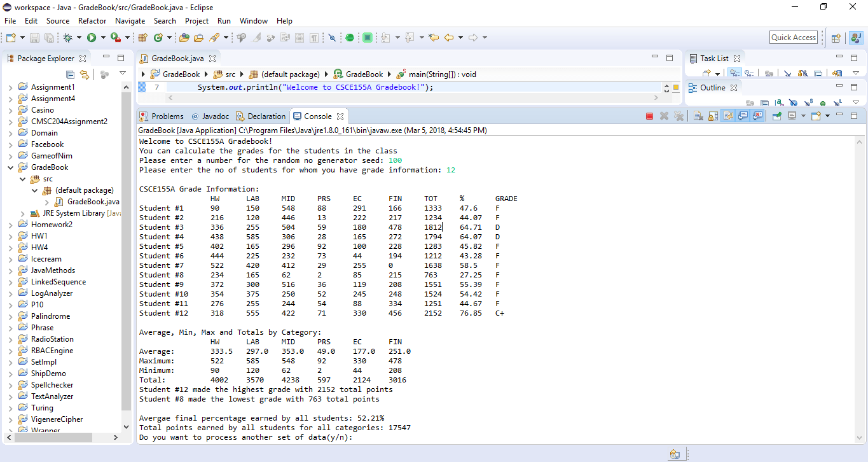Image resolution: width=868 pixels, height=462 pixels.
Task: Click the Save icon in the toolbar
Action: point(34,38)
